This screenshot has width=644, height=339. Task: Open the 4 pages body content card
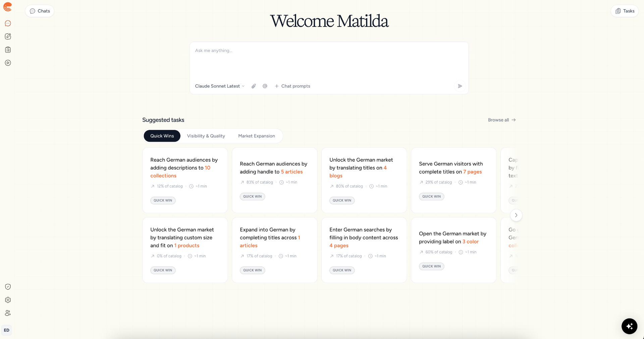coord(364,250)
